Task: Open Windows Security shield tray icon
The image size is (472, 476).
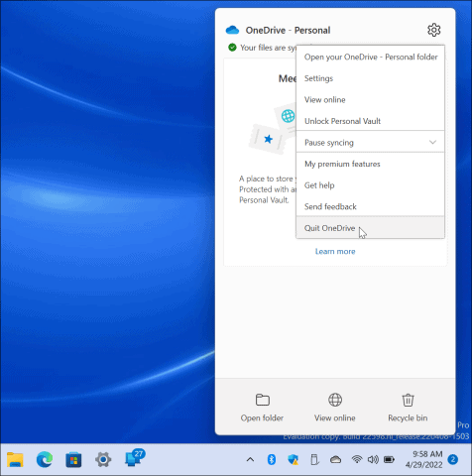Action: tap(293, 459)
